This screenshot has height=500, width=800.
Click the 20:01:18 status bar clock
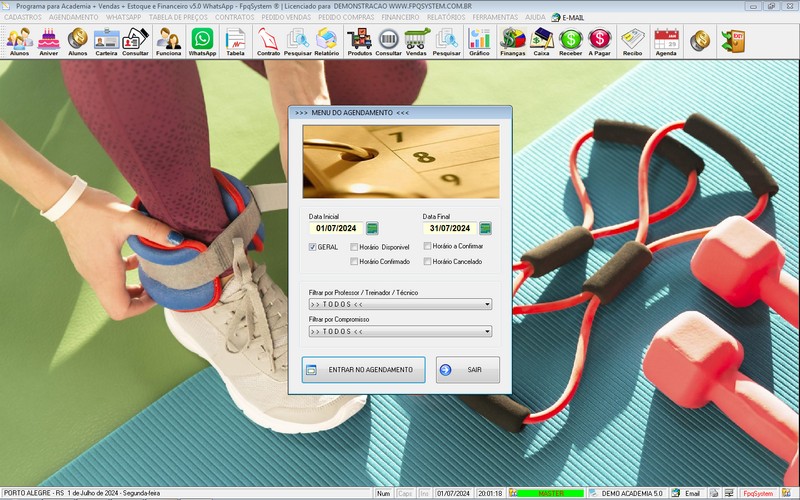(490, 493)
